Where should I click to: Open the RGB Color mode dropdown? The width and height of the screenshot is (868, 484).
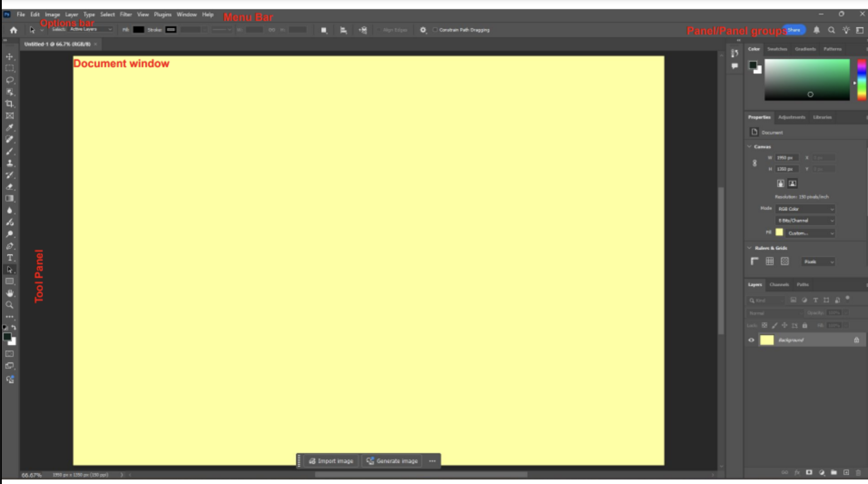[x=805, y=209]
